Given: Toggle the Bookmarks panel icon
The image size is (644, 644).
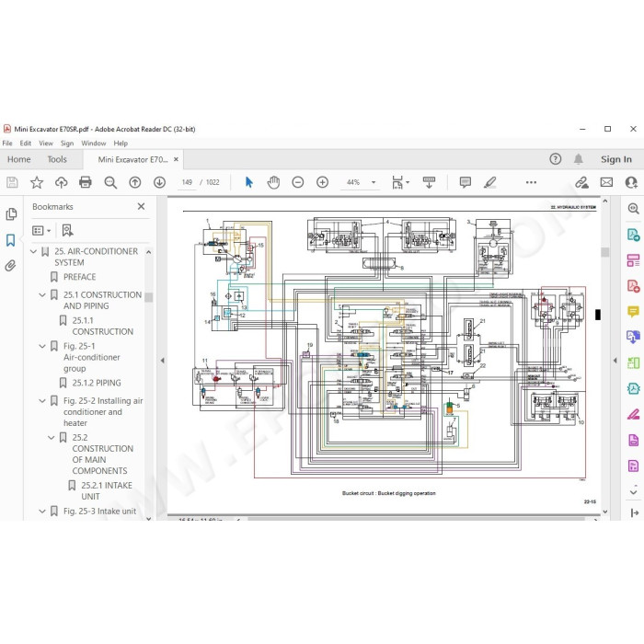Looking at the screenshot, I should (11, 240).
